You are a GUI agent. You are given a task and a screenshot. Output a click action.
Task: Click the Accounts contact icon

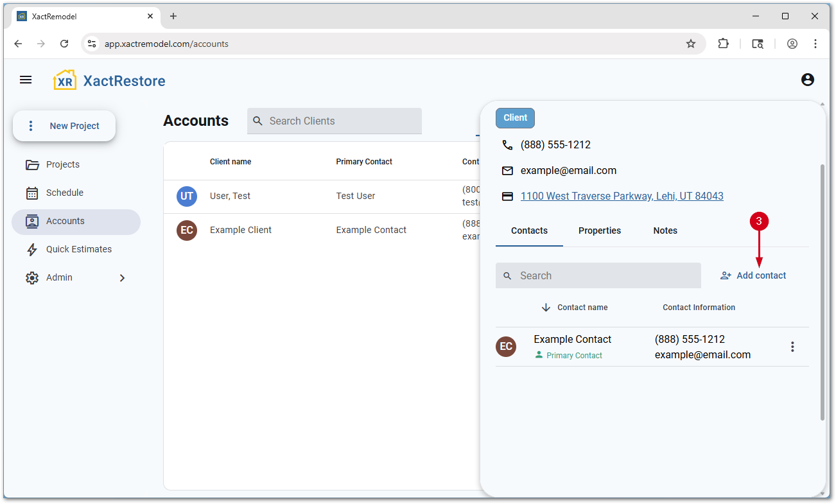pyautogui.click(x=32, y=222)
